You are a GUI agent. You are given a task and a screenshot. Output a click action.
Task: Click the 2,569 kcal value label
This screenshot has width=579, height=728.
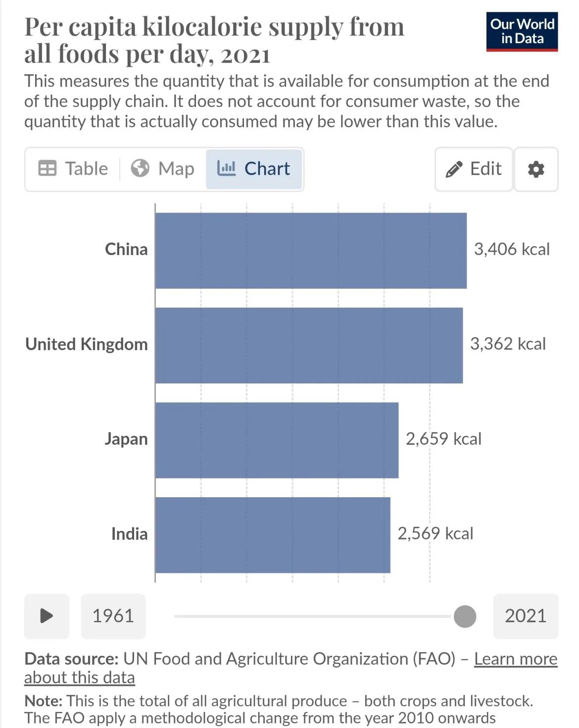[x=435, y=534]
